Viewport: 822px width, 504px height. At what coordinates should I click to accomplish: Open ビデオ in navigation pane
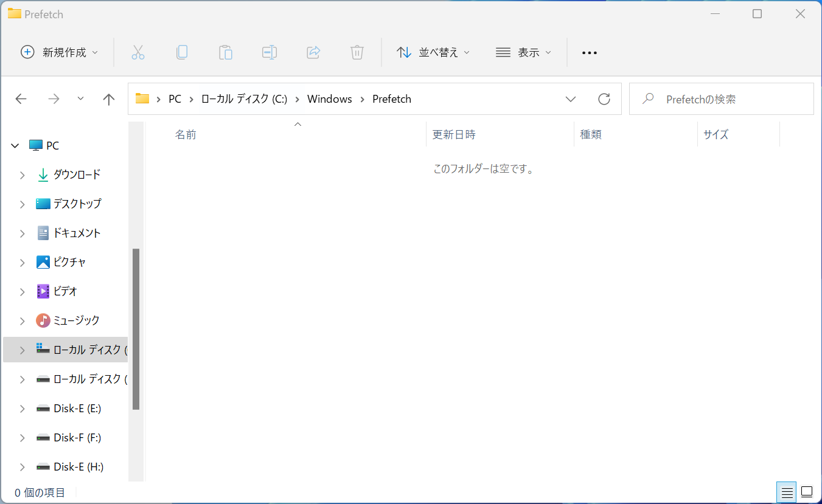coord(65,291)
